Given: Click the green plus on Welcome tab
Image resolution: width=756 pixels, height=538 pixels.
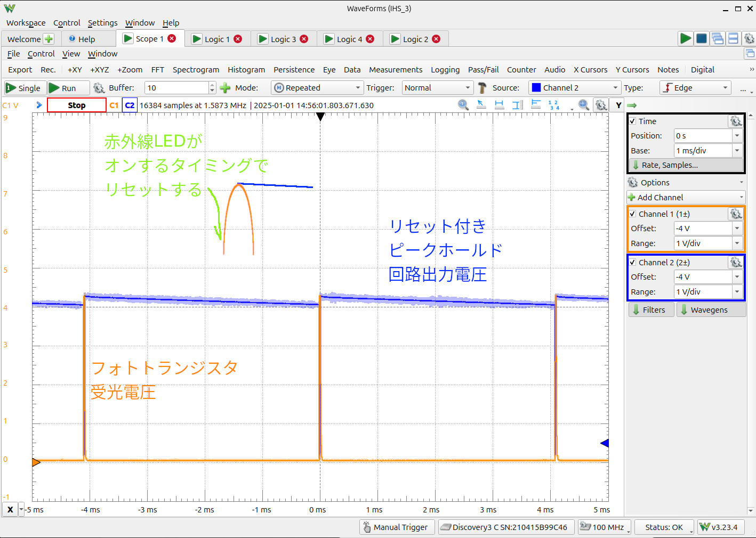Looking at the screenshot, I should click(49, 39).
